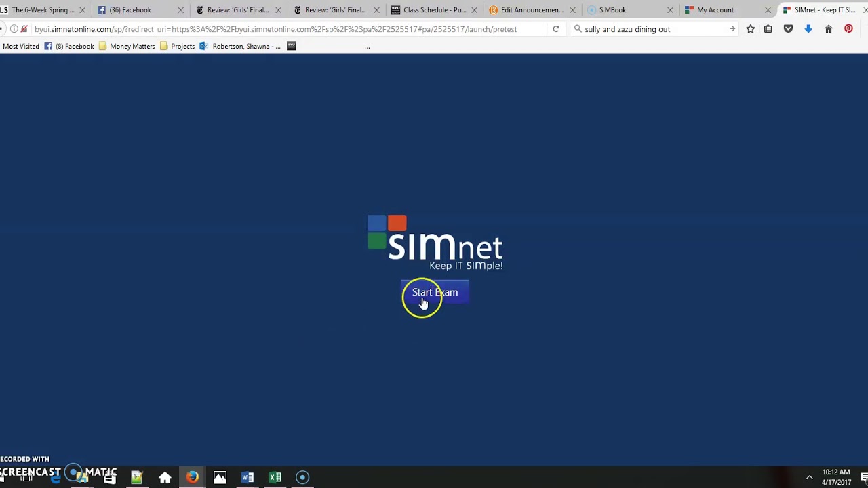This screenshot has height=488, width=868.
Task: Save page to Pocket
Action: [x=788, y=29]
